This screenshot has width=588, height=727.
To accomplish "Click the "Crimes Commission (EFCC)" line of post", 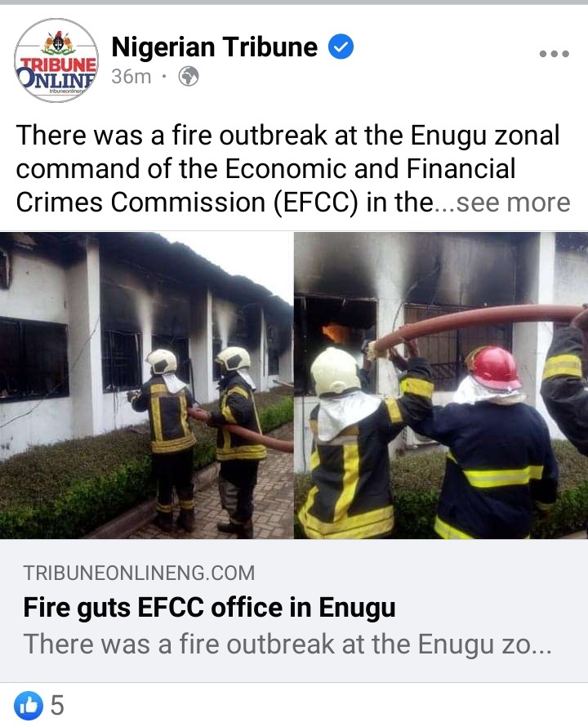I will pos(187,203).
